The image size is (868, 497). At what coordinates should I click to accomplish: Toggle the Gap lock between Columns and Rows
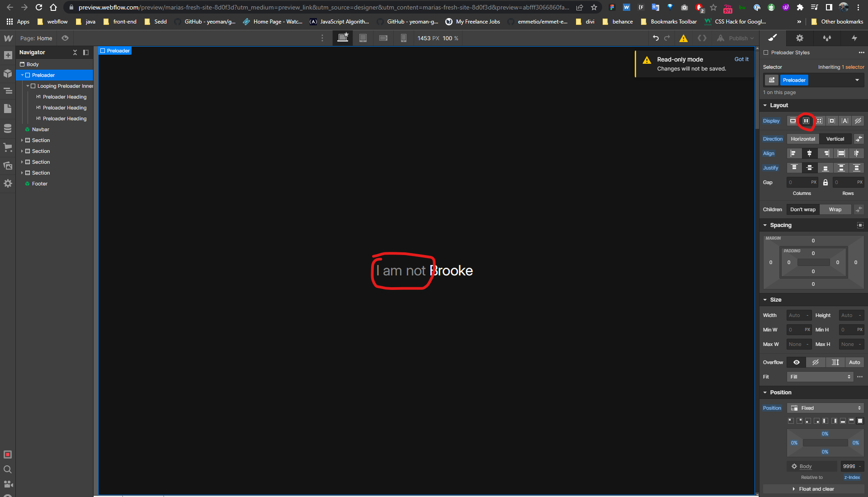click(825, 182)
